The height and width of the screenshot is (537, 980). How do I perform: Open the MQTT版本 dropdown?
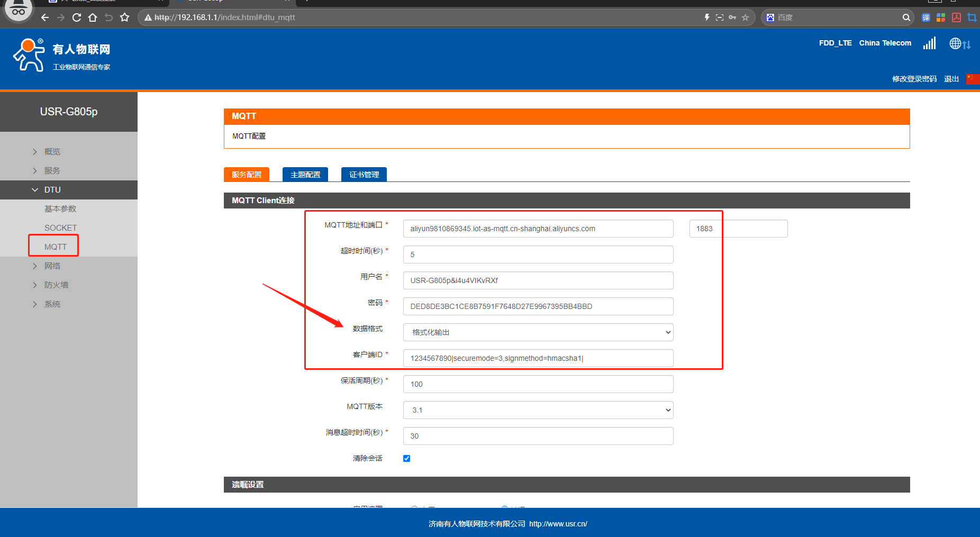point(538,410)
